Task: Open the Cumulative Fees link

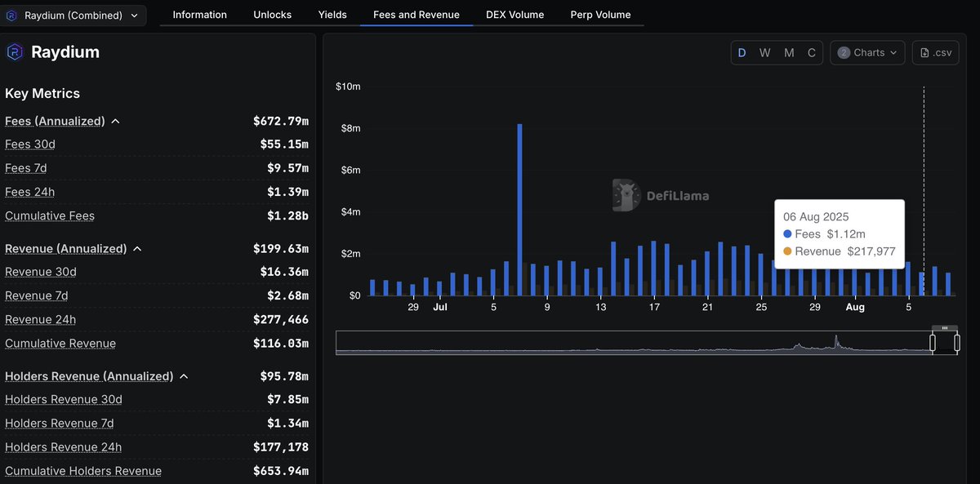Action: (x=50, y=215)
